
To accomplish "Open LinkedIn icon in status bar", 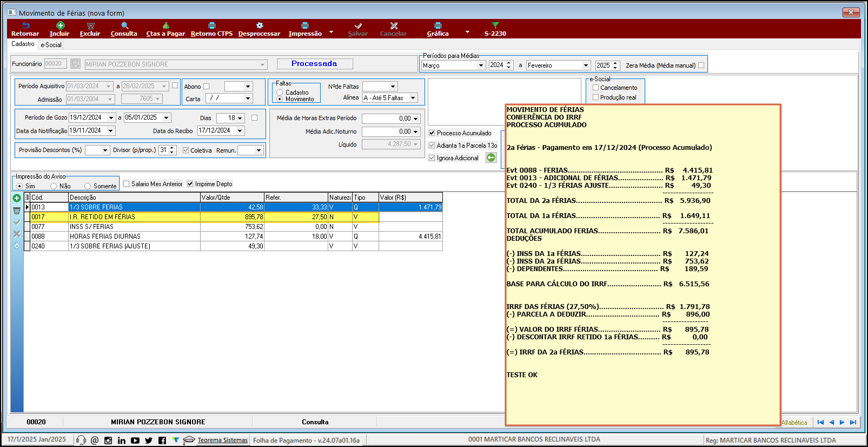I will (x=122, y=441).
